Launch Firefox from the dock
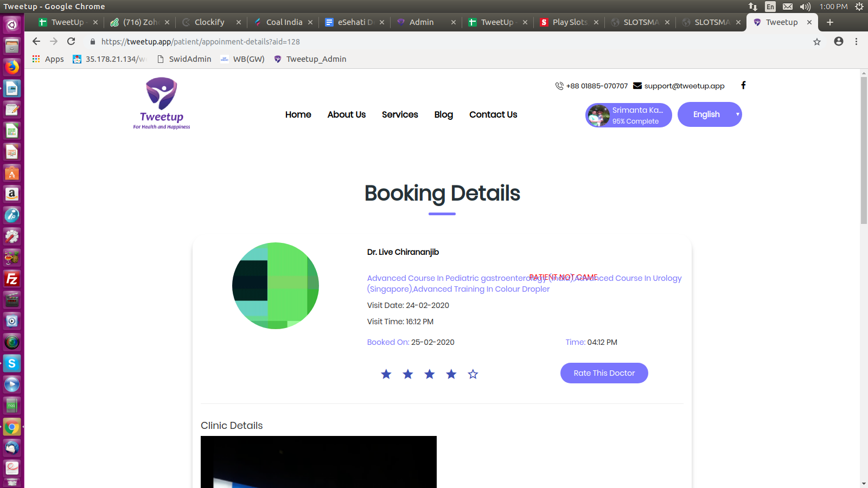Screen dimensions: 868x488 click(12, 67)
